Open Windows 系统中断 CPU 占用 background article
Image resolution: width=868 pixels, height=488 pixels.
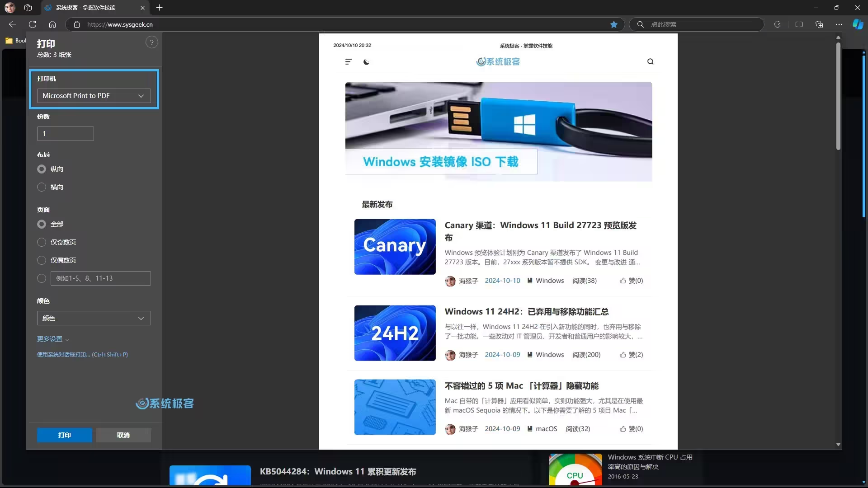(x=650, y=462)
